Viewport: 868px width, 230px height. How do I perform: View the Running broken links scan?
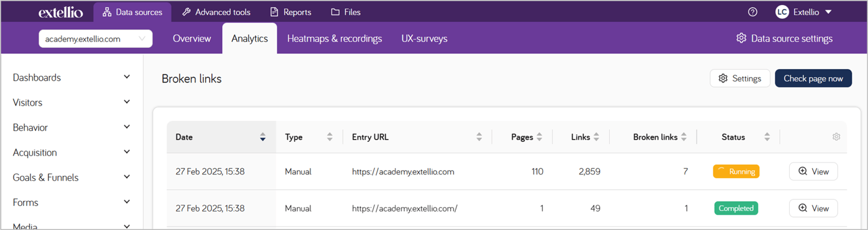pyautogui.click(x=813, y=171)
